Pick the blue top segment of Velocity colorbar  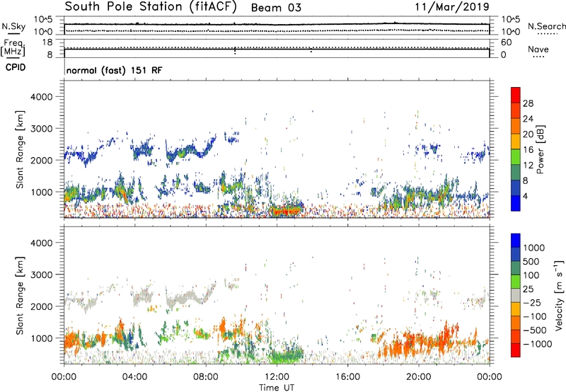pyautogui.click(x=516, y=241)
